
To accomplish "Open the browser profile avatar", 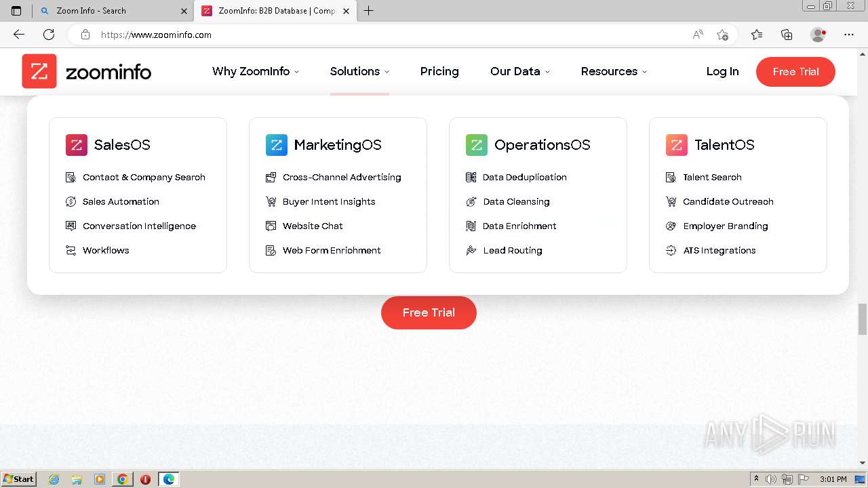I will [x=818, y=35].
